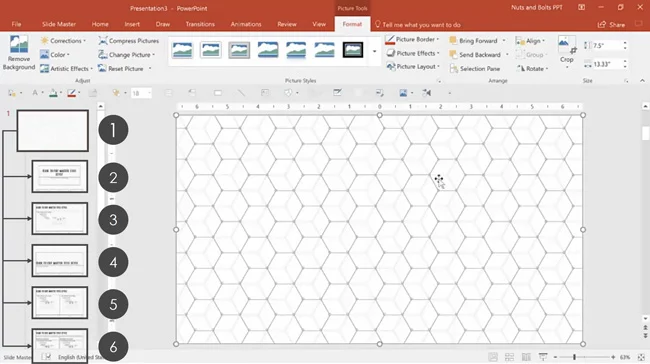Switch to the Animations tab

click(x=246, y=24)
